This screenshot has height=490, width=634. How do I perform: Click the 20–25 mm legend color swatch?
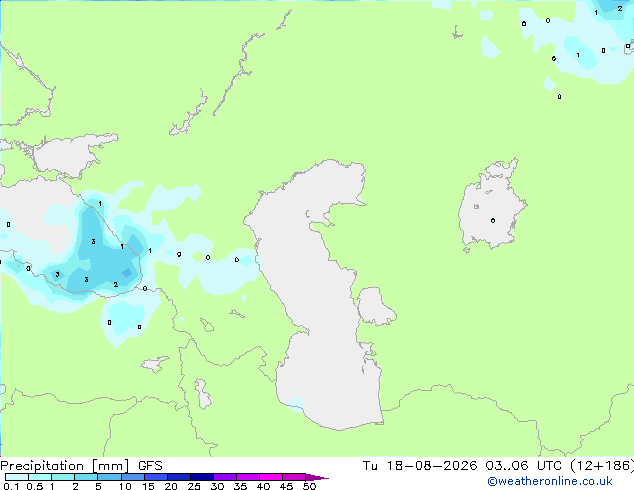pyautogui.click(x=179, y=477)
